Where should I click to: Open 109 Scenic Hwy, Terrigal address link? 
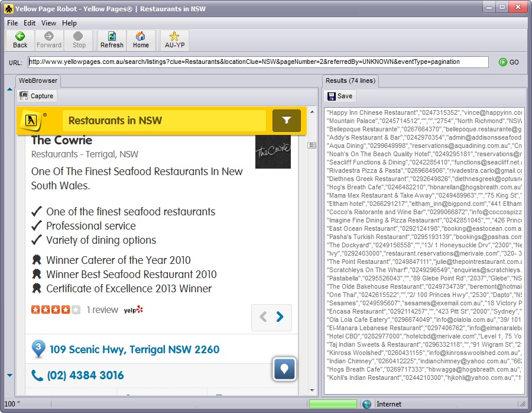134,350
